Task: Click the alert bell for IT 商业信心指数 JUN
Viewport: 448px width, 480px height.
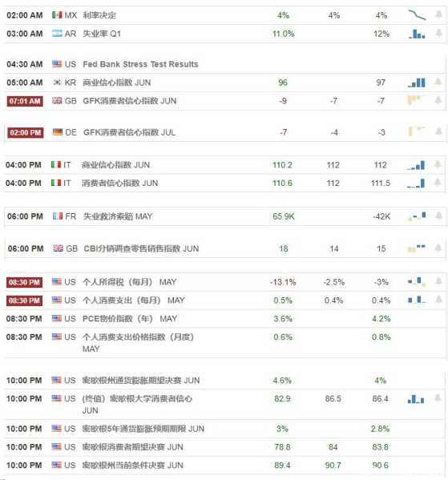Action: coord(438,165)
